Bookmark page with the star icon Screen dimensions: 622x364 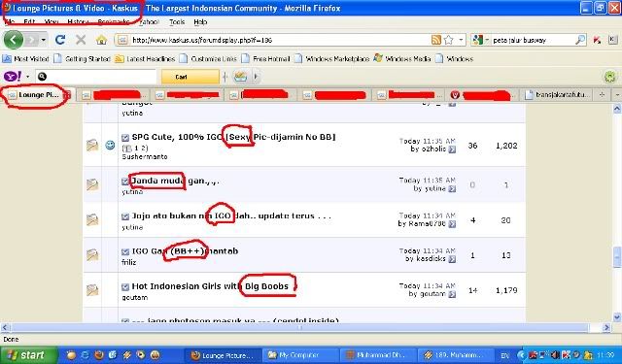pyautogui.click(x=448, y=40)
